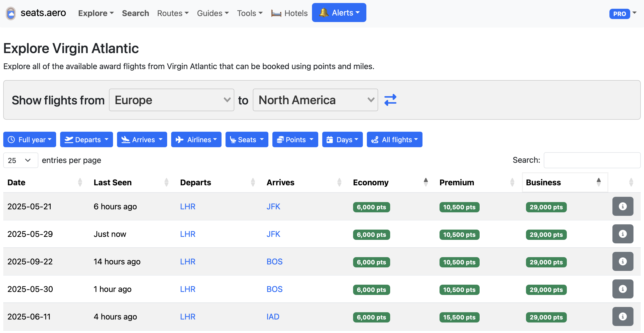The width and height of the screenshot is (644, 333).
Task: Open the Points filter dropdown
Action: 295,139
